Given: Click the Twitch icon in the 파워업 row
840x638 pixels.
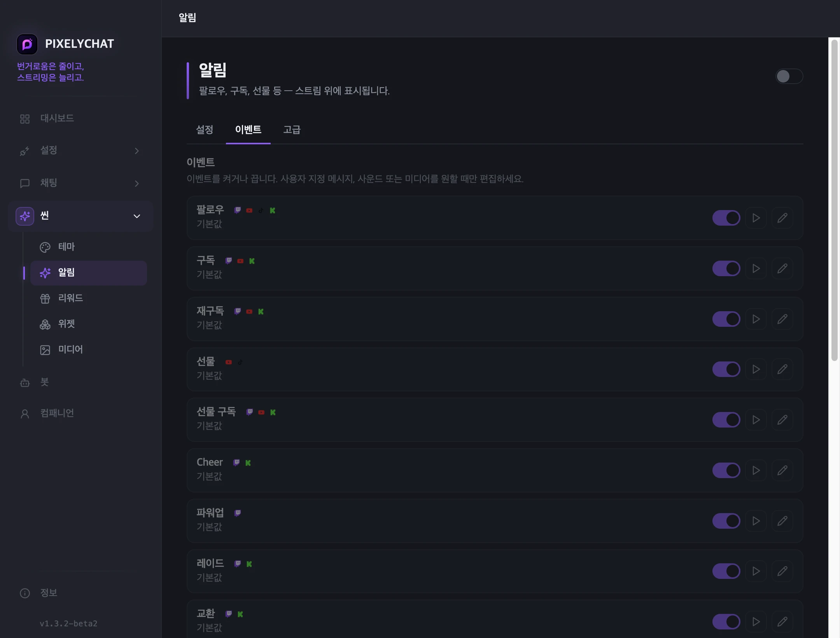Looking at the screenshot, I should pos(238,513).
